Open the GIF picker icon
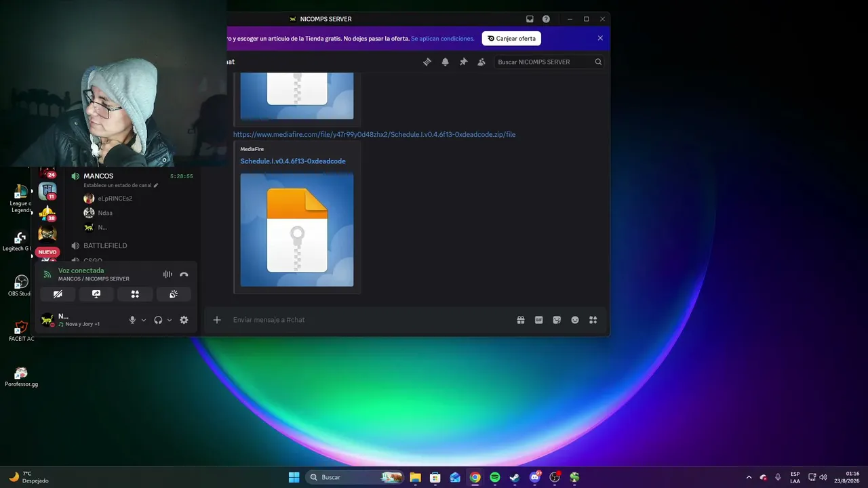 click(539, 320)
